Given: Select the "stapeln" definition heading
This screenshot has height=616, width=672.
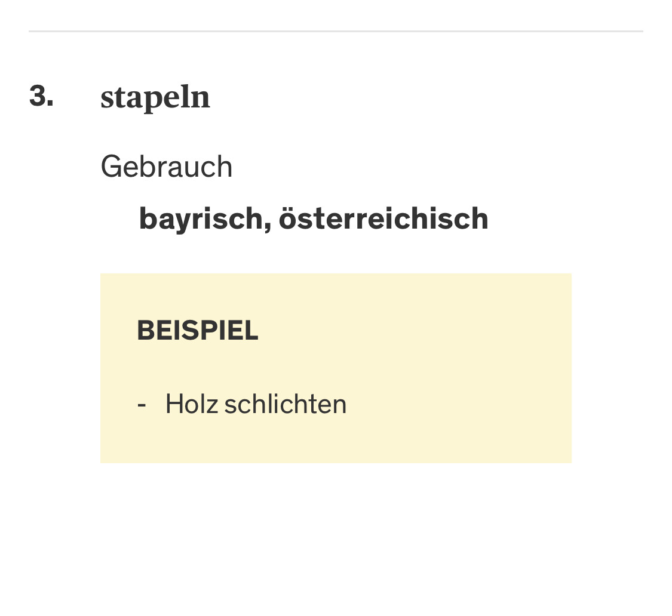Looking at the screenshot, I should [155, 97].
